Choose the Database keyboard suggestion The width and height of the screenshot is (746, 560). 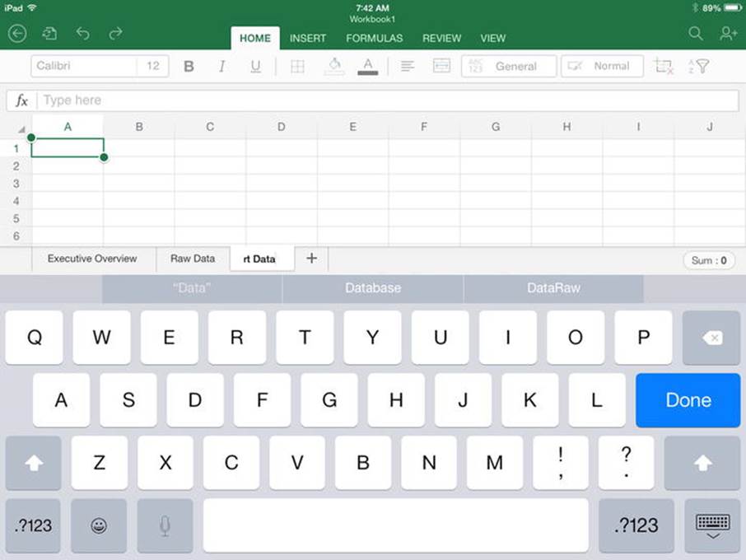click(373, 288)
